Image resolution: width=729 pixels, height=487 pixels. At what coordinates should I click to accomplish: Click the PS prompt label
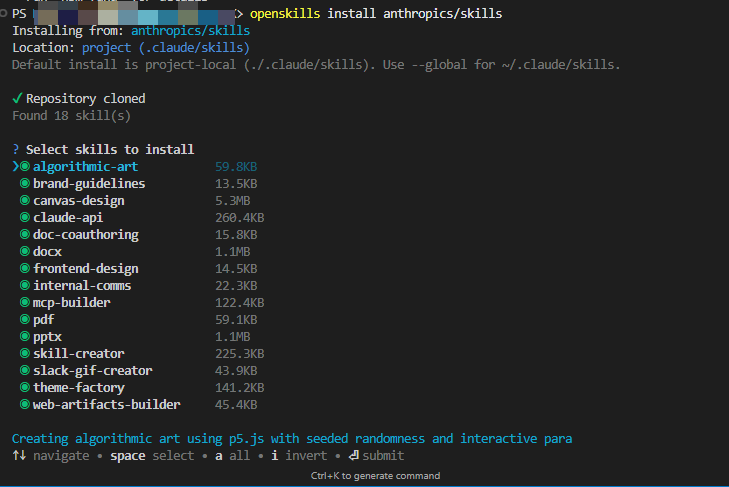click(x=19, y=13)
